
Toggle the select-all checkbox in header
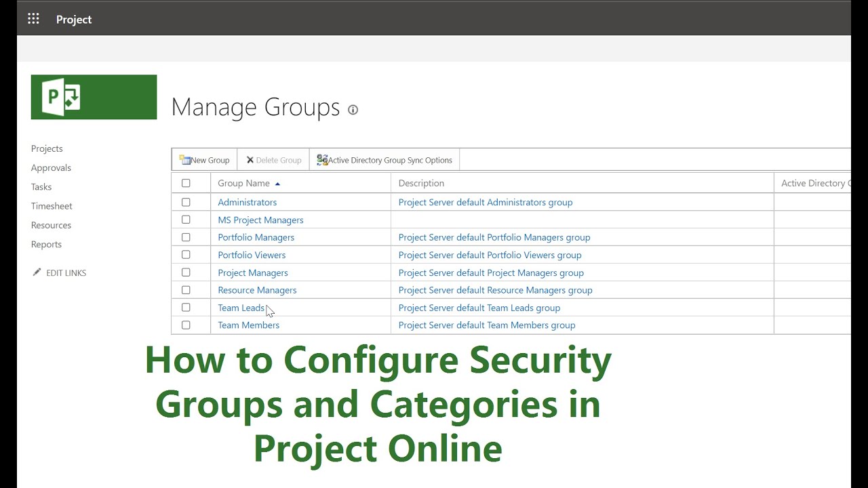(186, 183)
